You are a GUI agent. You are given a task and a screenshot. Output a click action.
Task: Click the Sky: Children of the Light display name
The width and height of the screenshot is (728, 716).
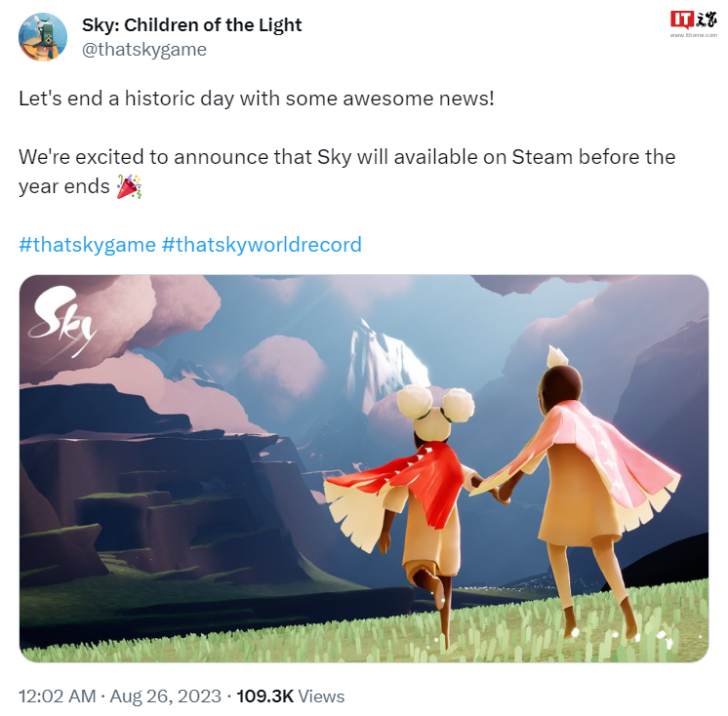coord(191,25)
